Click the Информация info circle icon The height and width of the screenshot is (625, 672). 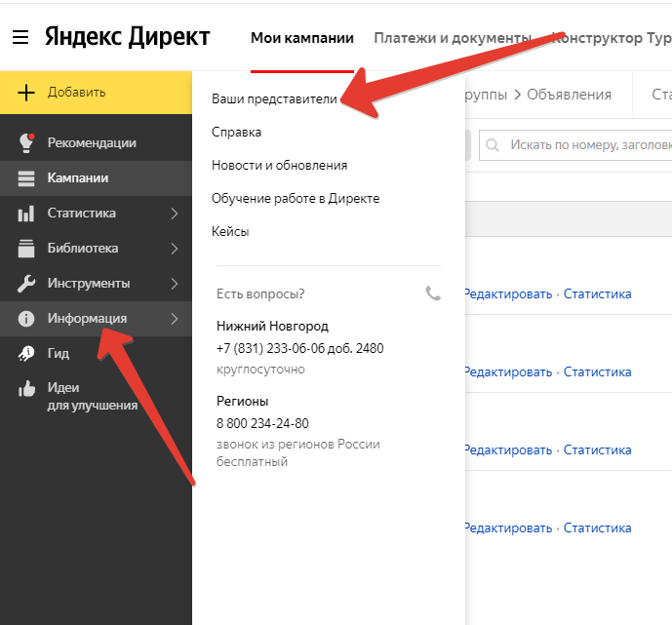point(26,319)
